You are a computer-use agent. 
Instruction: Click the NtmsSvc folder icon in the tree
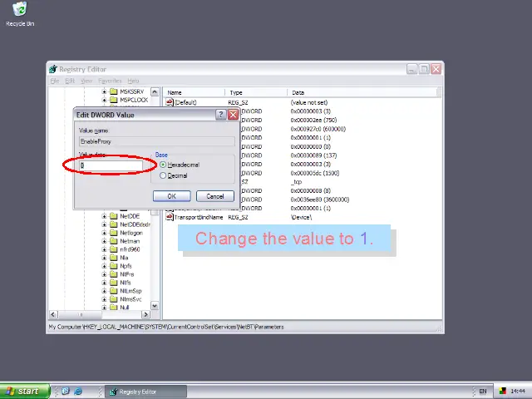(114, 299)
